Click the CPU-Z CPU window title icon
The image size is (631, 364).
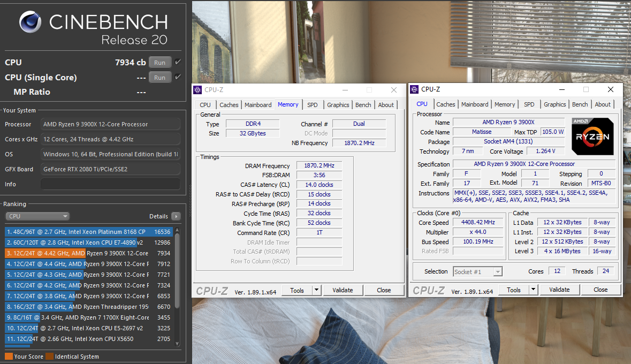pyautogui.click(x=414, y=89)
